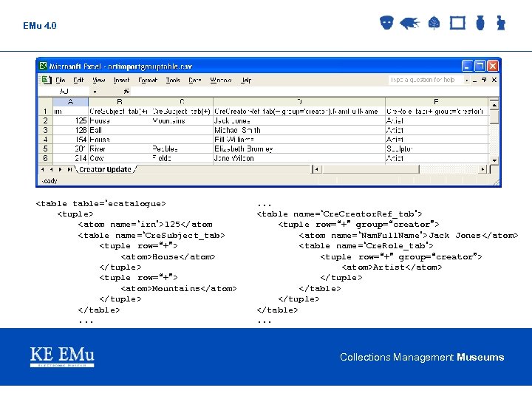Click the cell containing 'River'

pyautogui.click(x=120, y=149)
